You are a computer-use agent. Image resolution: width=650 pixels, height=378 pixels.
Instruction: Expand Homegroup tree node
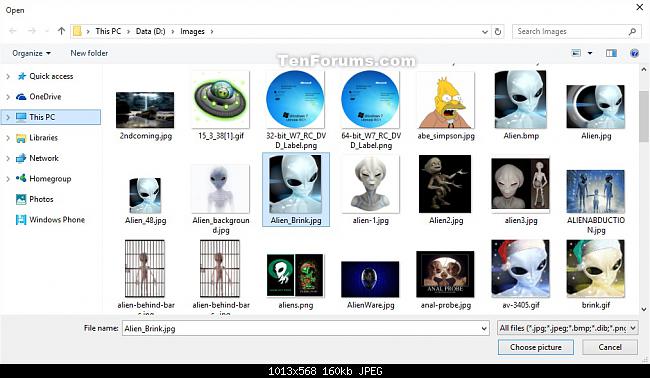(7, 179)
